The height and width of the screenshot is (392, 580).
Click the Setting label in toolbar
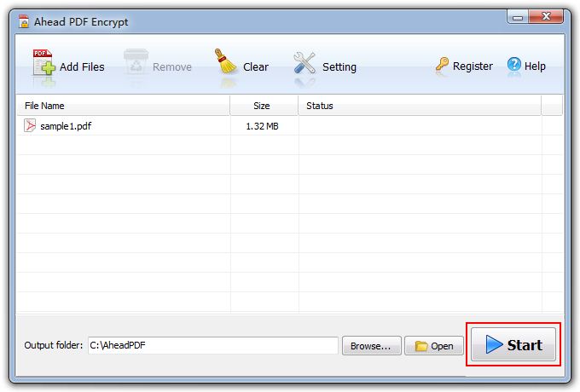[x=339, y=67]
